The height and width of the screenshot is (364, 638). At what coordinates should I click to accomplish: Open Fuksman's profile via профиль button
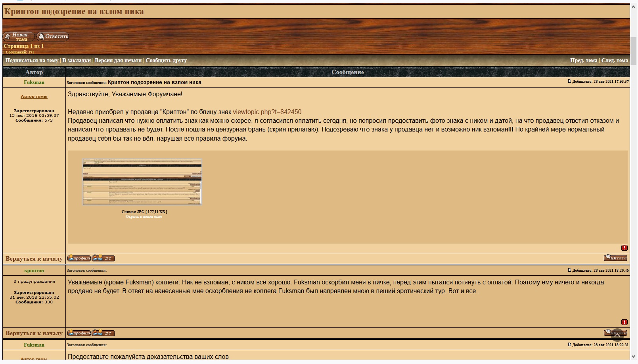79,258
